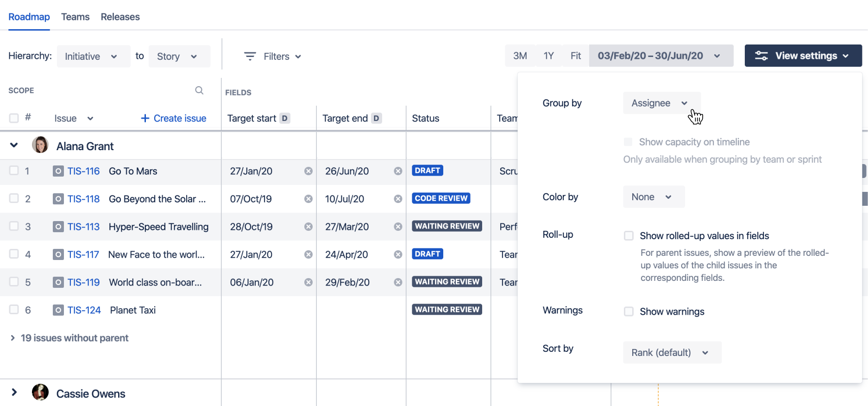This screenshot has width=868, height=406.
Task: Click the issue type icon for TIS-116
Action: click(x=58, y=171)
